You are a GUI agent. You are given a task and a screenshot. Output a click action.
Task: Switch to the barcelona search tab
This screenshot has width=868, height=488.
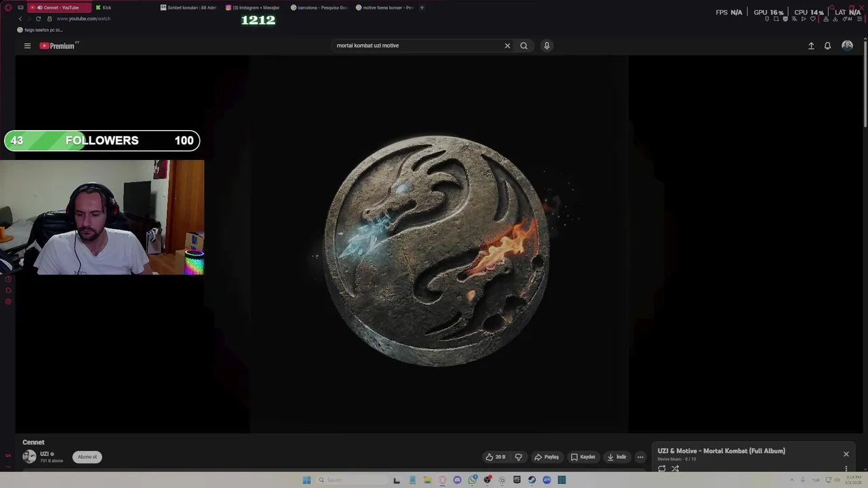(x=320, y=7)
